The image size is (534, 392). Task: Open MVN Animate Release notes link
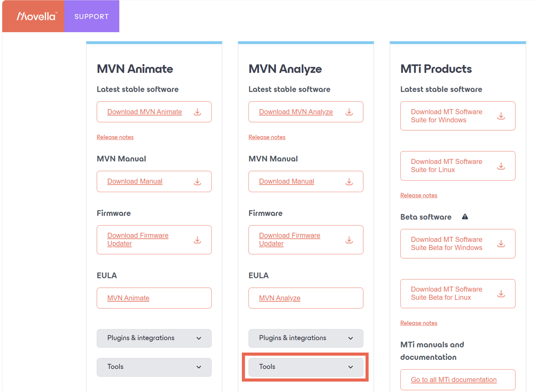(x=115, y=137)
